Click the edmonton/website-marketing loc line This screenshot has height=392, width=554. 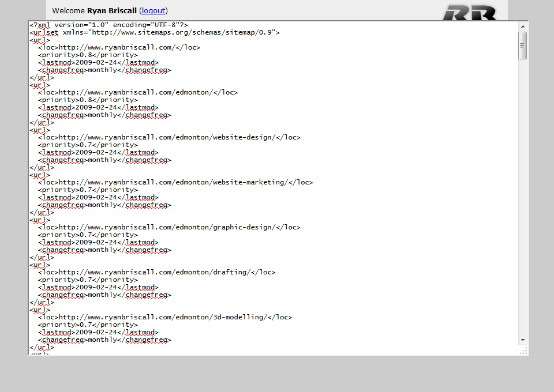[175, 183]
